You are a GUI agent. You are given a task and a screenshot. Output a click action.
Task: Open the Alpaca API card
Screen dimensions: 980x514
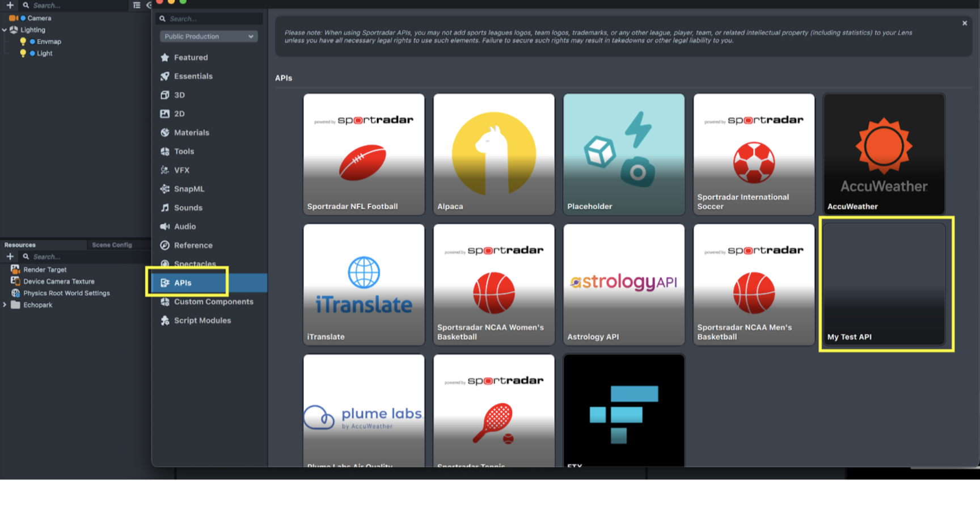(493, 154)
